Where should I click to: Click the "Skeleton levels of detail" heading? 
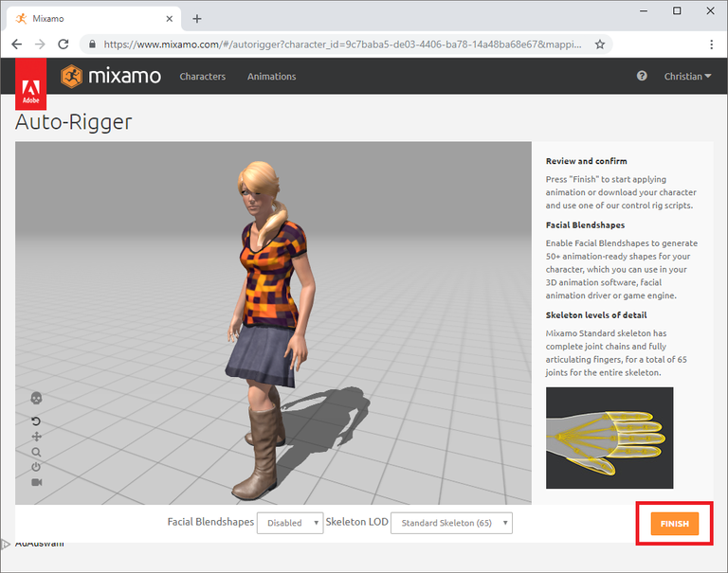click(x=596, y=315)
